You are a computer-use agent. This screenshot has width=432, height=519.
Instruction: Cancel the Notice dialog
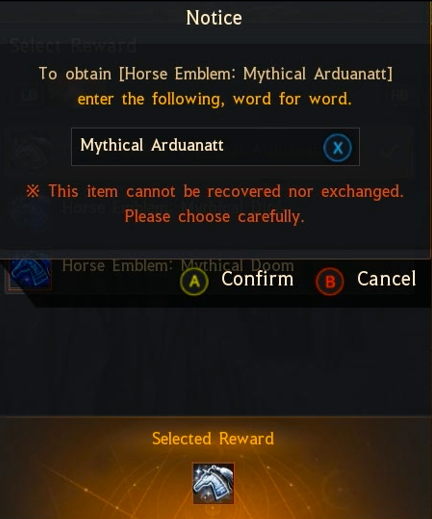(387, 279)
